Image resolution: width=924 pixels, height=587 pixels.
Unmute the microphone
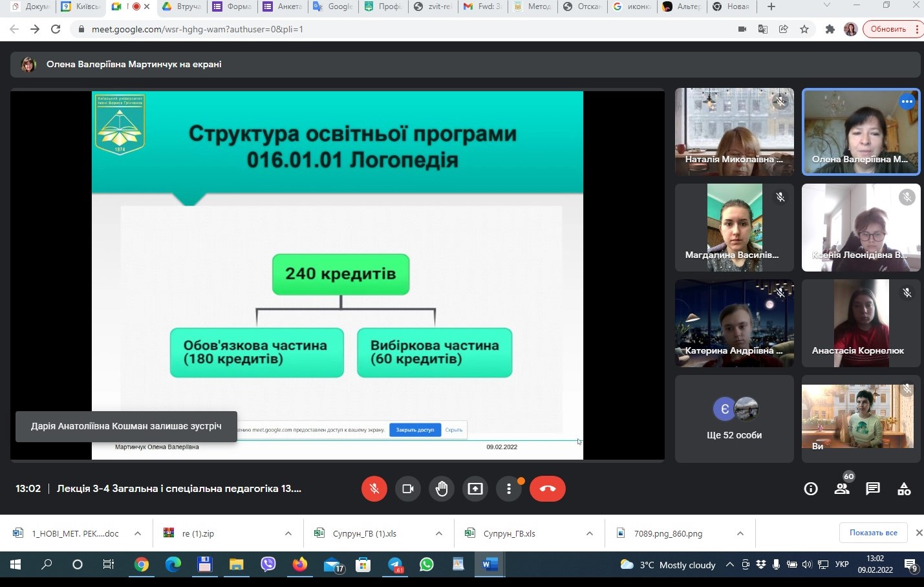374,489
